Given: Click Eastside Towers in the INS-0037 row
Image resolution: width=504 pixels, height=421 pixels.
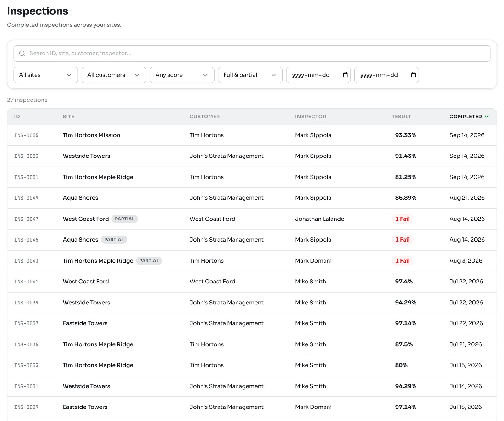Looking at the screenshot, I should tap(85, 323).
